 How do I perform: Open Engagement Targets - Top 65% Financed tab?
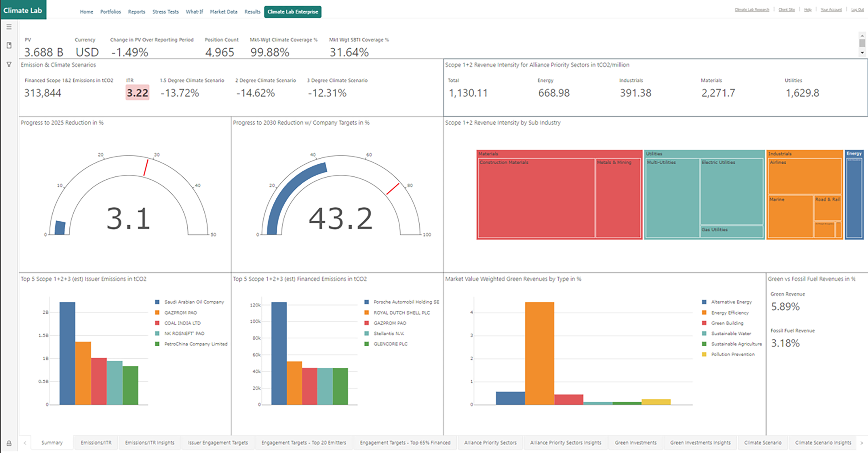405,443
